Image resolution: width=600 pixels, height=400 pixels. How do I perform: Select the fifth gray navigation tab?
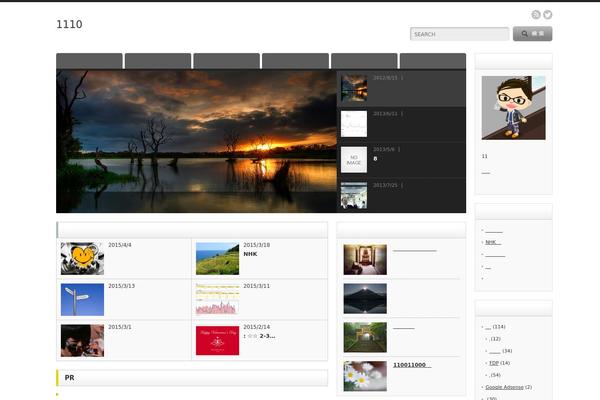(364, 61)
